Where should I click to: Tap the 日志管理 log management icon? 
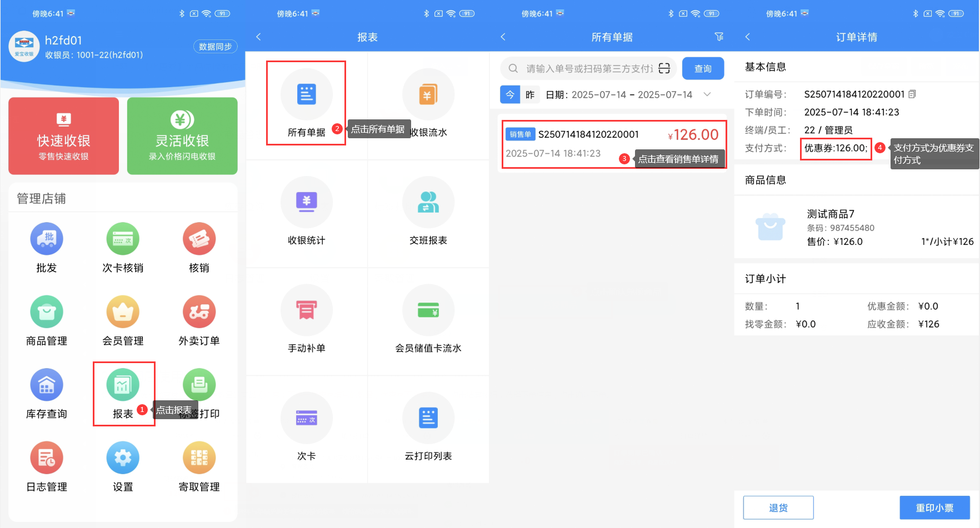pos(47,458)
